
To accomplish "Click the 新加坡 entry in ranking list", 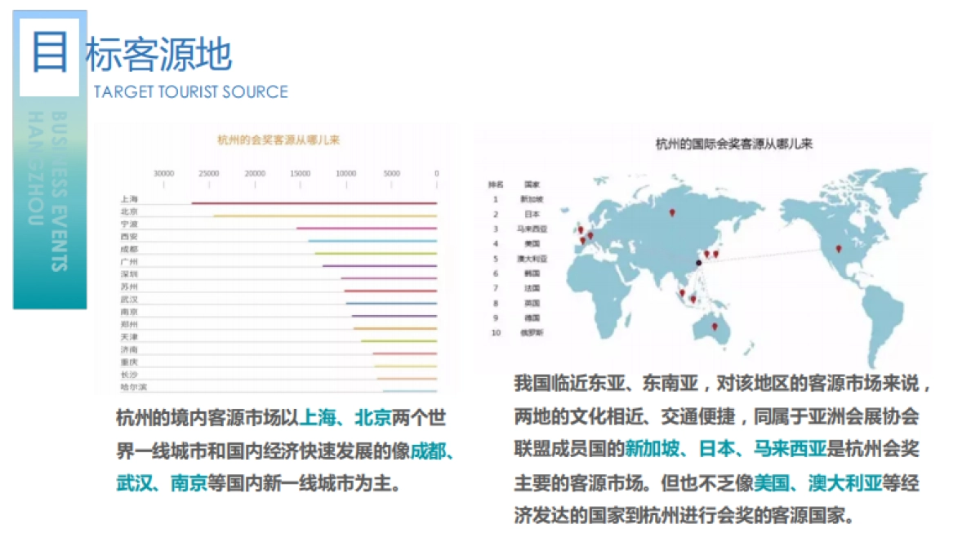I will coord(532,199).
